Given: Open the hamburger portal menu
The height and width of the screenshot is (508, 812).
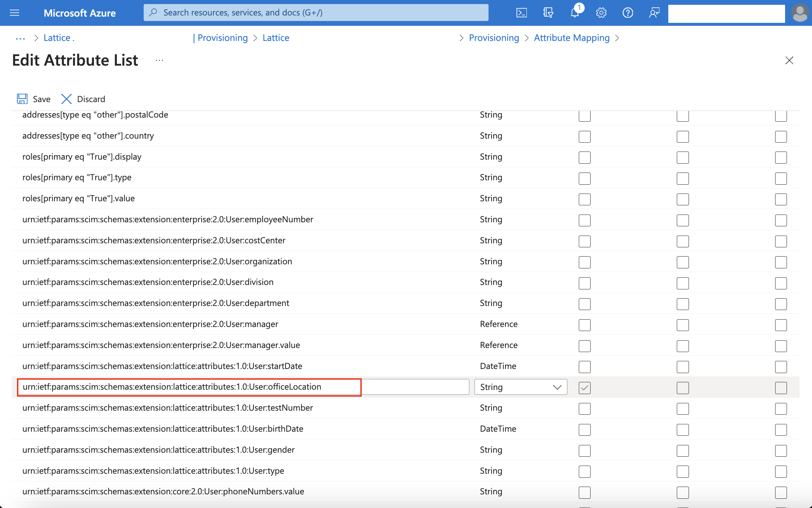Looking at the screenshot, I should click(x=15, y=13).
